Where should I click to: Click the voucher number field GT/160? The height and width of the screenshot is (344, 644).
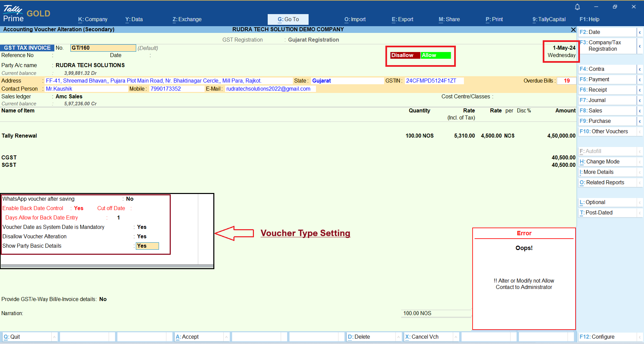[103, 48]
